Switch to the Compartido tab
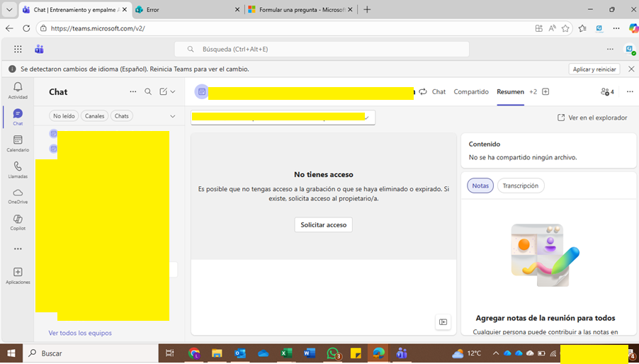The image size is (639, 364). click(471, 91)
